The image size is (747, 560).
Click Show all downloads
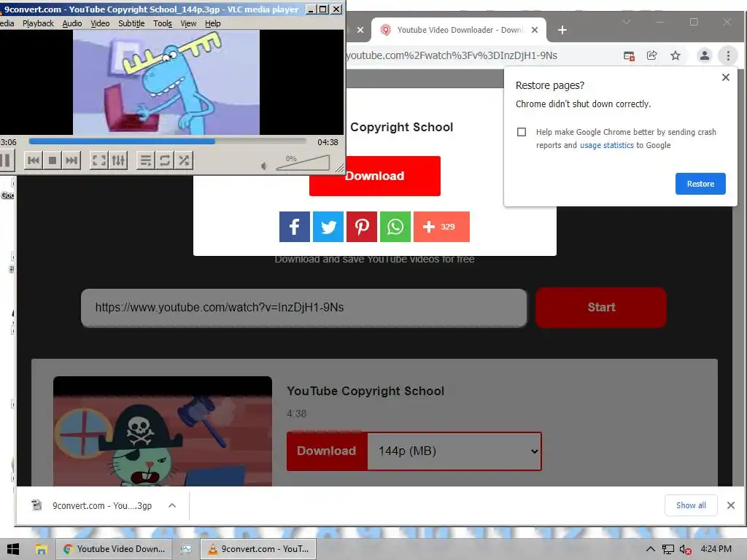click(x=691, y=505)
